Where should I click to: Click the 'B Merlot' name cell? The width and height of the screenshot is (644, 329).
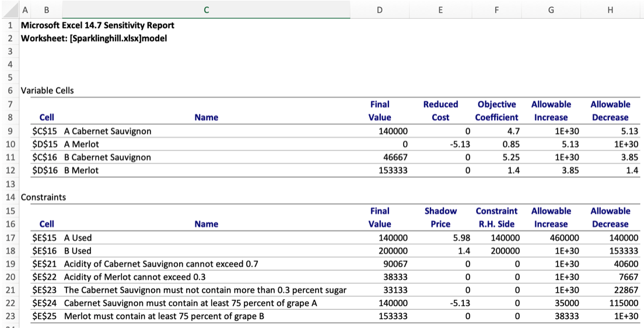tap(81, 170)
